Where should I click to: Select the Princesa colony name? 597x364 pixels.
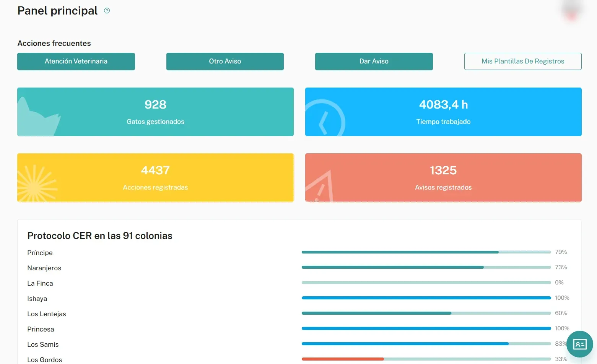coord(41,329)
